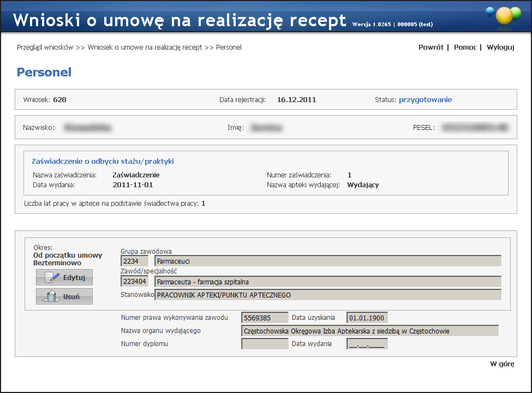Screen dimensions: 532x393
Task: Click the Nazwa zaświadczenia value Zaświadczenie
Action: 136,175
